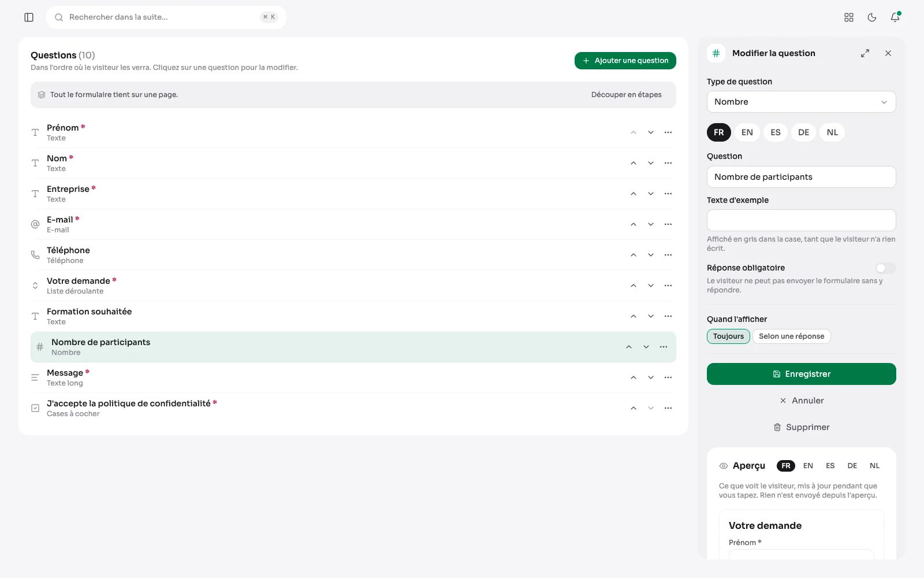This screenshot has width=924, height=578.
Task: Switch question language to ES
Action: [x=776, y=132]
